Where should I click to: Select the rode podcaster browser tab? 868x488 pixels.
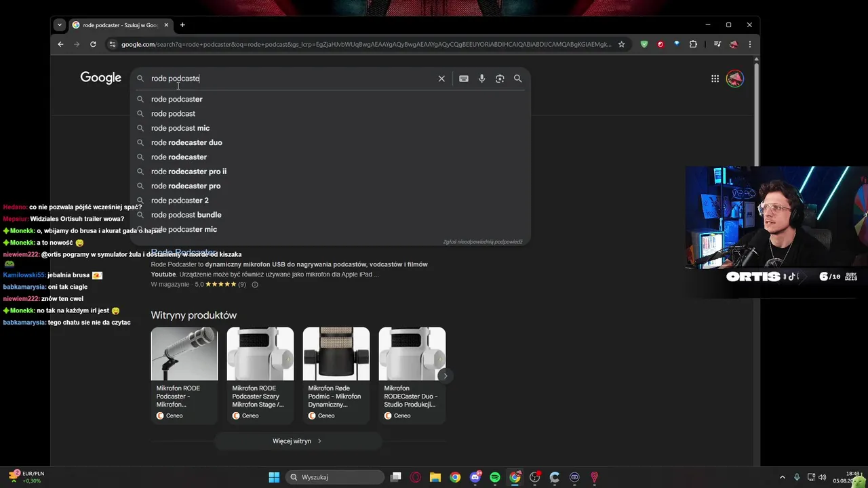click(120, 25)
